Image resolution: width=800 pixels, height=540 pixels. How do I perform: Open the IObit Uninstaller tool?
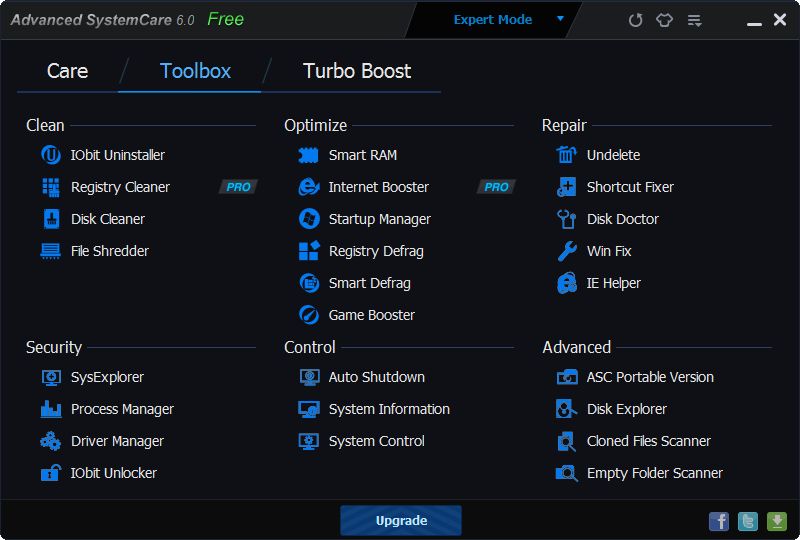click(x=117, y=155)
